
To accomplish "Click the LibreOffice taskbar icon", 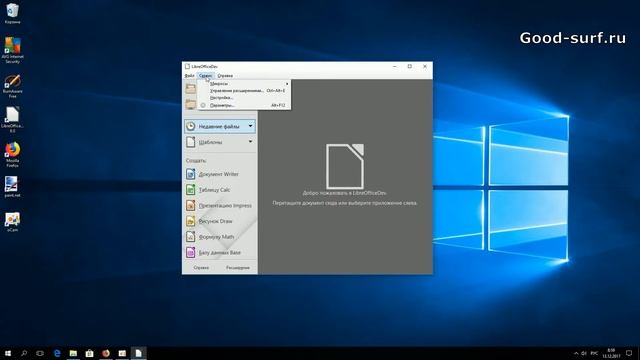I will coord(138,353).
